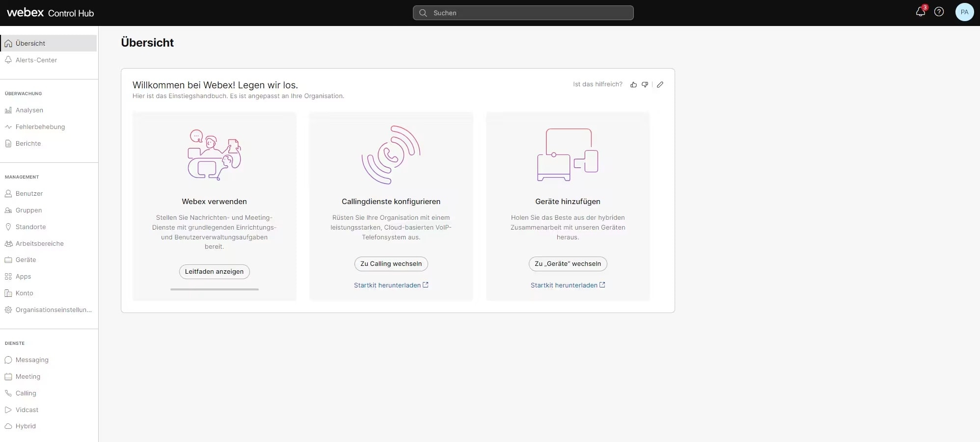
Task: Click into the Suchen search field
Action: click(523, 13)
